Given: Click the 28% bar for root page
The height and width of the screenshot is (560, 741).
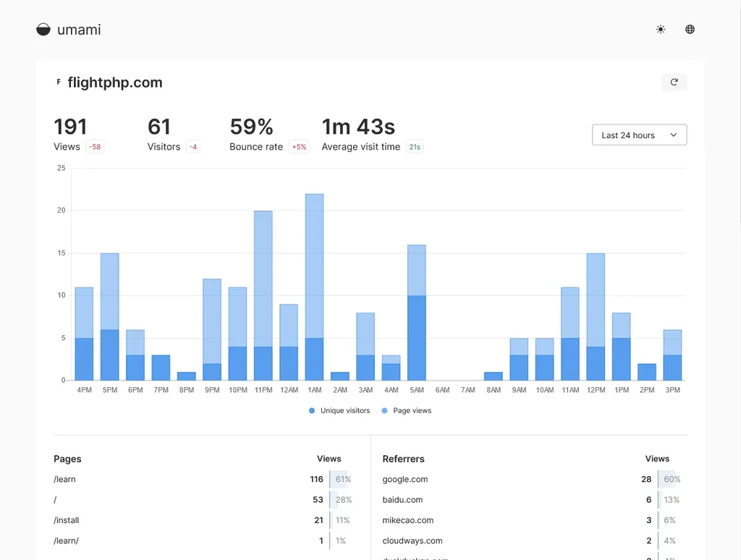Looking at the screenshot, I should tap(342, 499).
